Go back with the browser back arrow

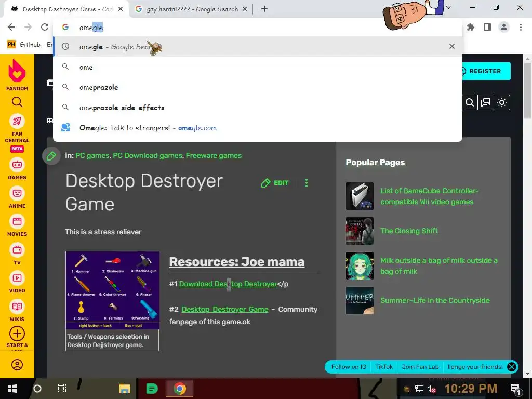(11, 27)
